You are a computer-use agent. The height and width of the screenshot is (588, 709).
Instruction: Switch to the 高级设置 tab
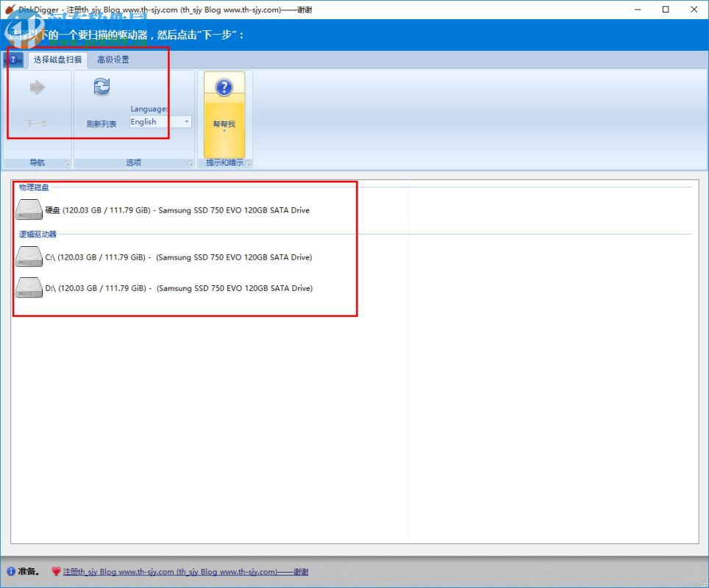(113, 60)
